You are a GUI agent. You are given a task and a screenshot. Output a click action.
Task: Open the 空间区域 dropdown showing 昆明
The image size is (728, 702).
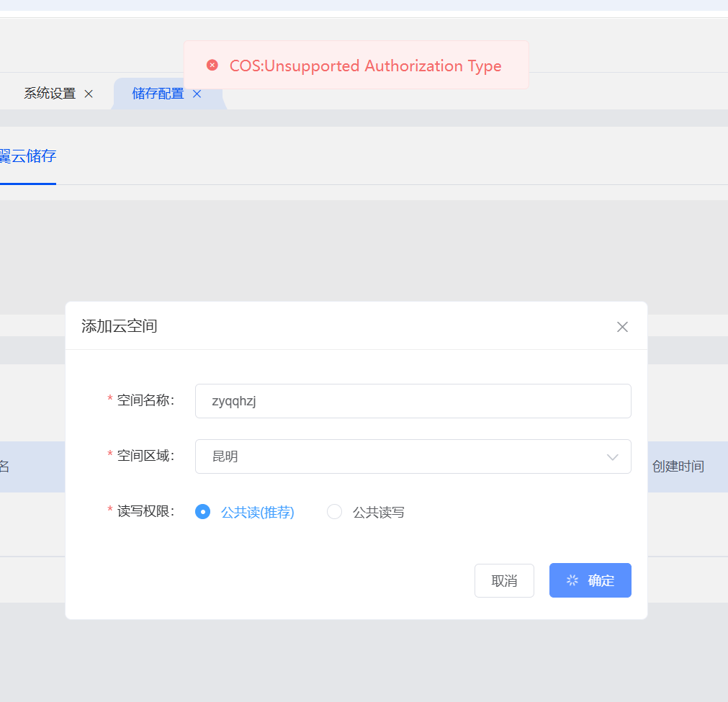pyautogui.click(x=413, y=456)
